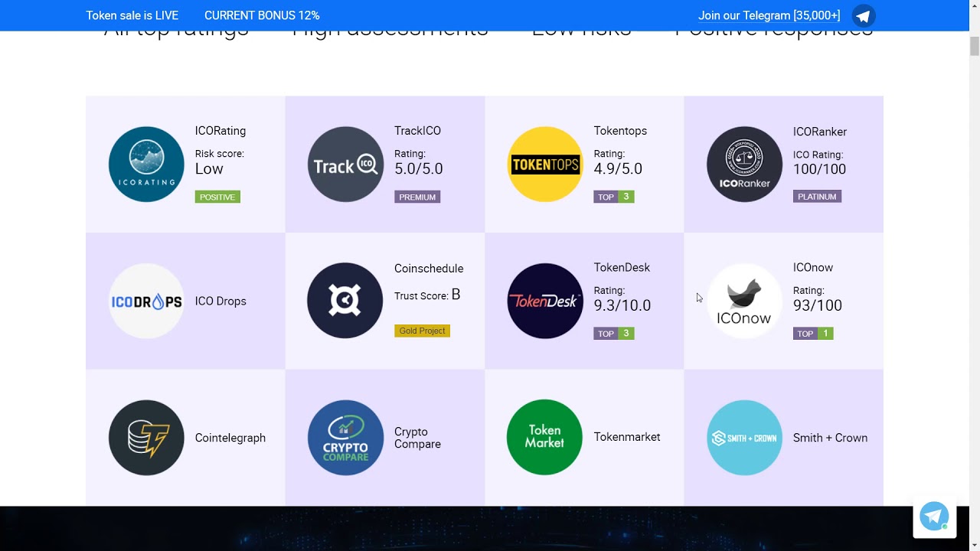Click the TOP 1 badge under ICOnow
Screen dimensions: 980x551
tap(813, 334)
